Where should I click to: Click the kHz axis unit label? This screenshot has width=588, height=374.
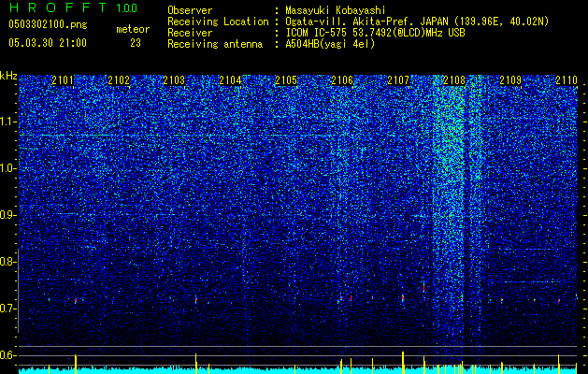[x=8, y=76]
